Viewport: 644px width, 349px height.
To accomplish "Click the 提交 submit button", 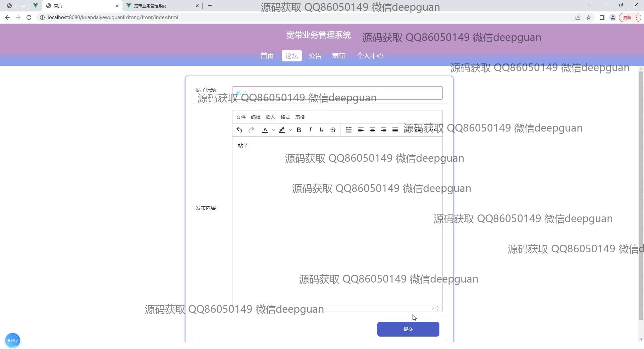I will (x=408, y=329).
